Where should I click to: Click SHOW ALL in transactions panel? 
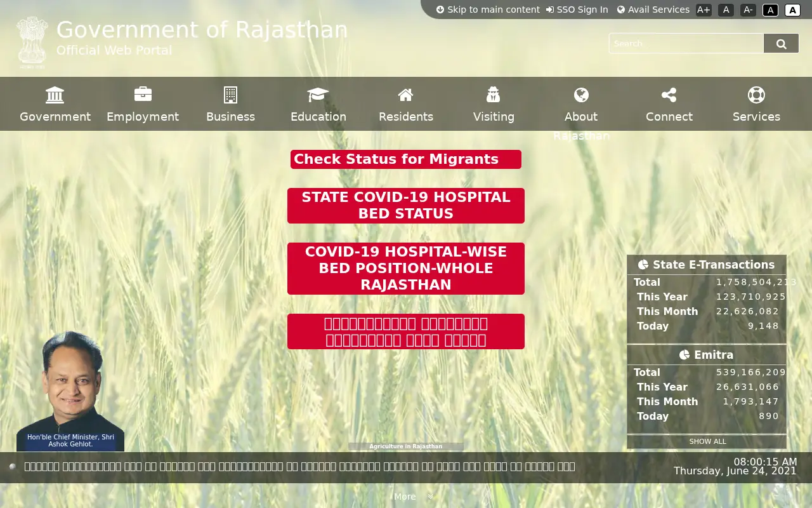click(707, 441)
